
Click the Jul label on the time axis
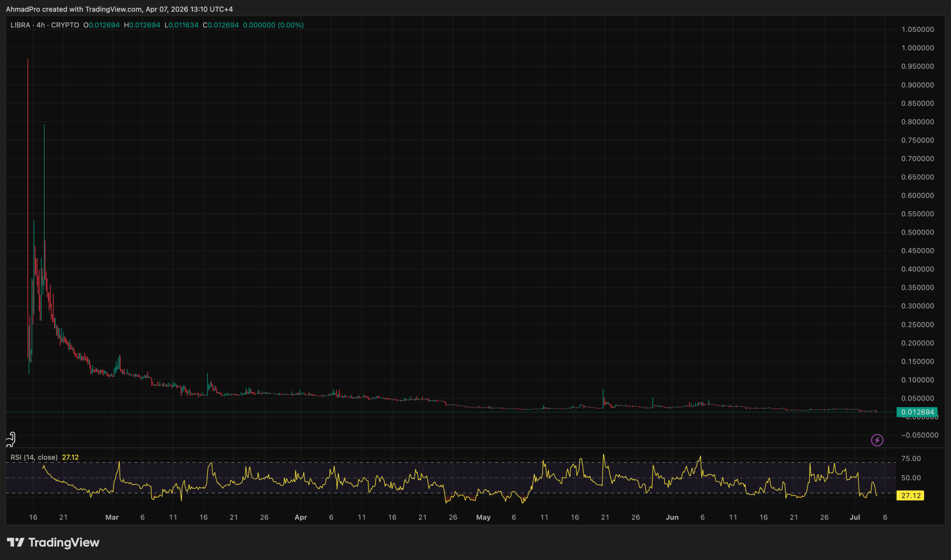click(x=854, y=517)
